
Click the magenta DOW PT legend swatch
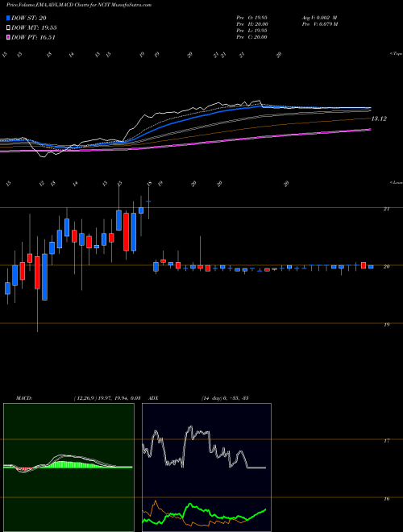pos(8,38)
